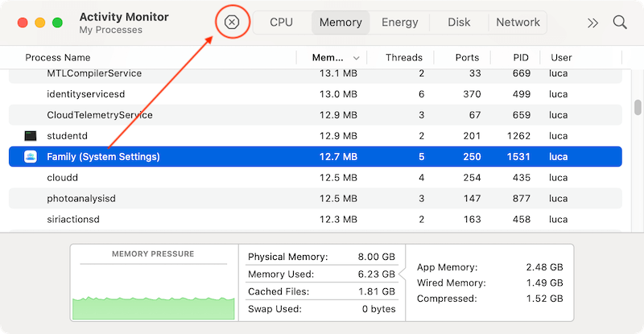Click the User column header
The width and height of the screenshot is (644, 334).
pyautogui.click(x=561, y=58)
